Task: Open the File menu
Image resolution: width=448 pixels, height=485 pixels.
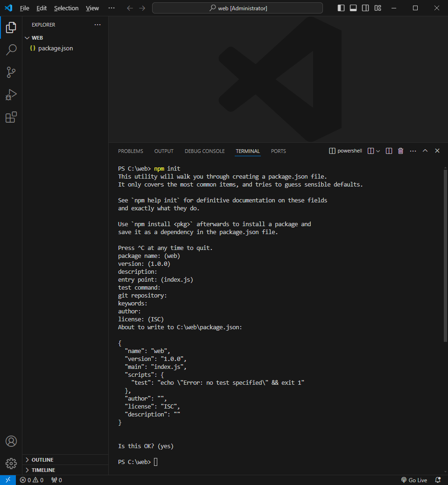Action: (24, 8)
